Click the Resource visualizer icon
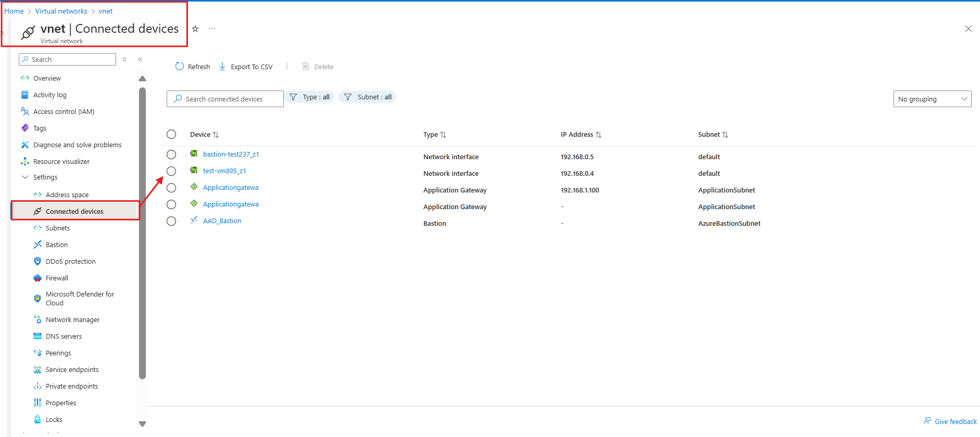 24,161
